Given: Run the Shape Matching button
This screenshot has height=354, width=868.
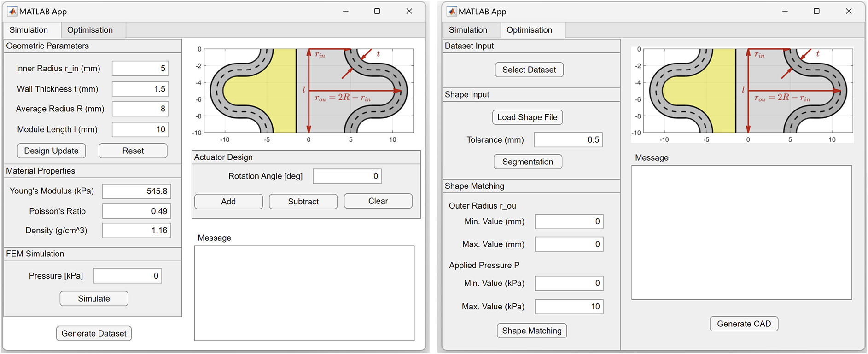Looking at the screenshot, I should point(532,331).
